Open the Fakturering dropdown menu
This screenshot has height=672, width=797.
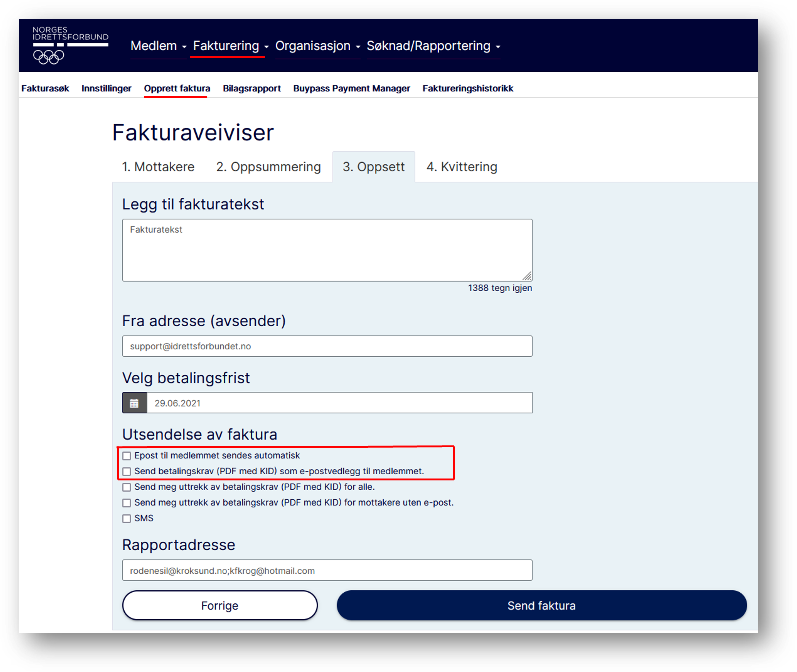point(231,46)
